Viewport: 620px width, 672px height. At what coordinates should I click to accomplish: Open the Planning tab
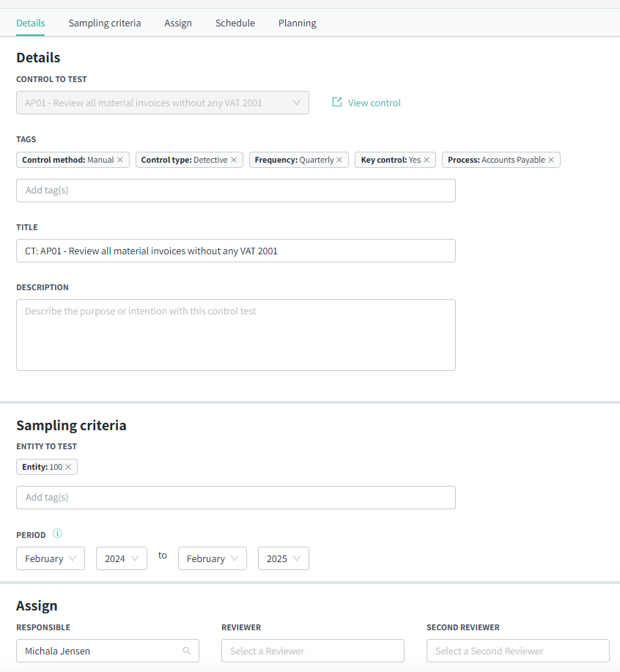(298, 23)
